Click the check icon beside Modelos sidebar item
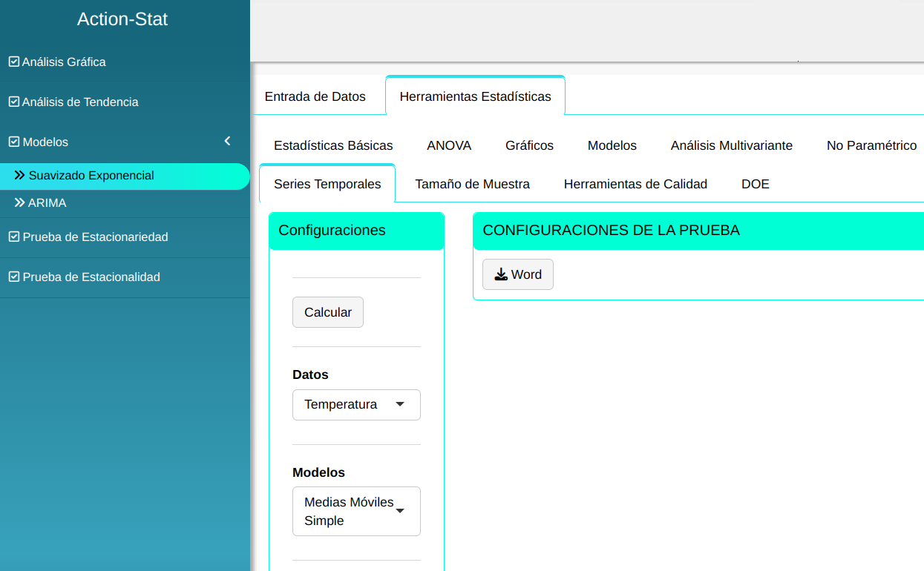Image resolution: width=924 pixels, height=571 pixels. pos(13,142)
